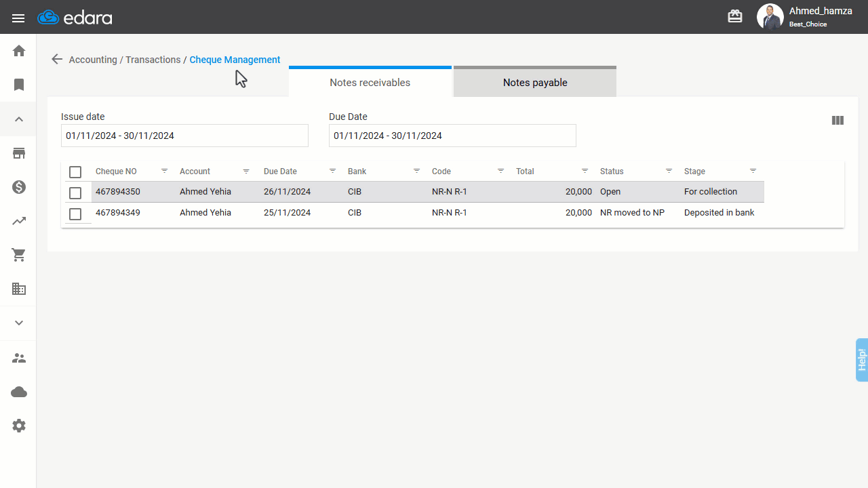Open filter for Bank column

pos(416,171)
